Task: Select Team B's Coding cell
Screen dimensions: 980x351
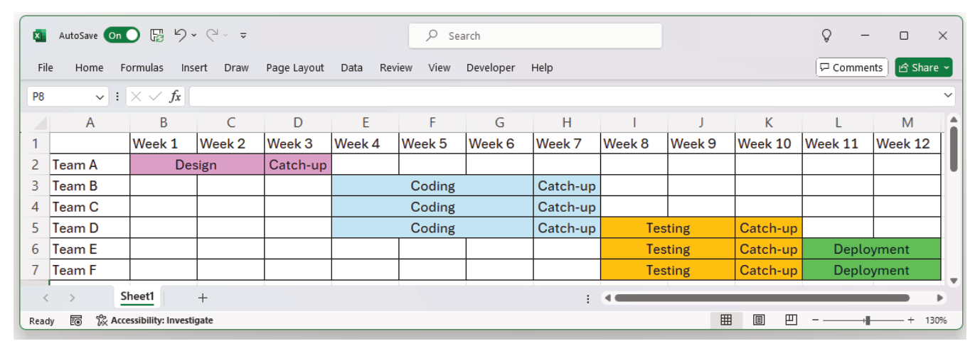Action: tap(432, 186)
